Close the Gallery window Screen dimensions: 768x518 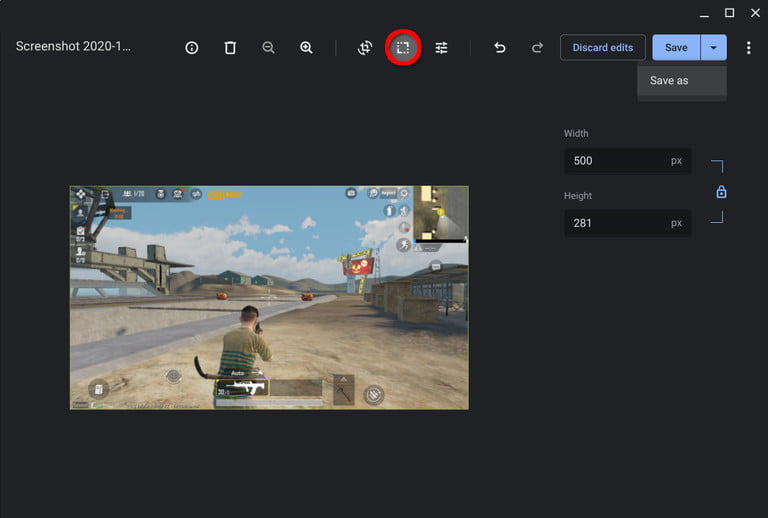[x=755, y=13]
